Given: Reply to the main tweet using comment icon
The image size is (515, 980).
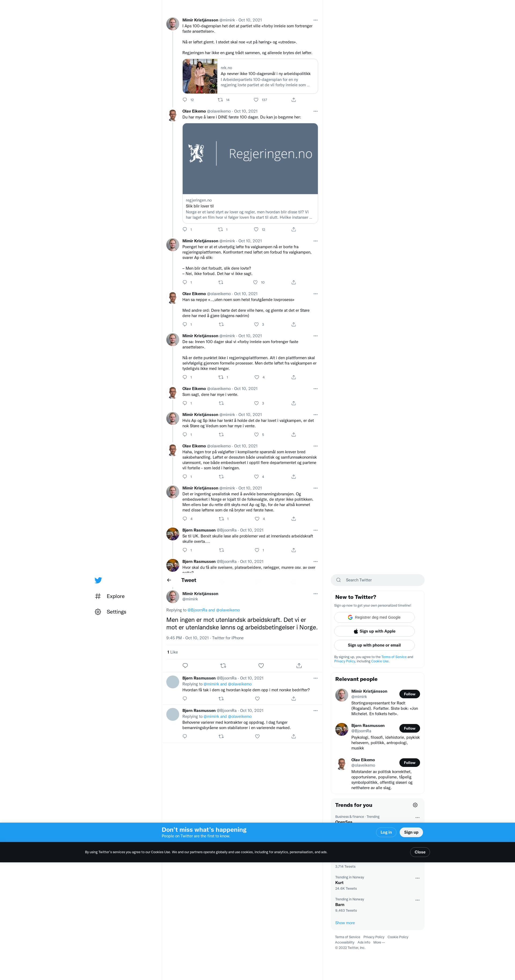Looking at the screenshot, I should (x=185, y=665).
